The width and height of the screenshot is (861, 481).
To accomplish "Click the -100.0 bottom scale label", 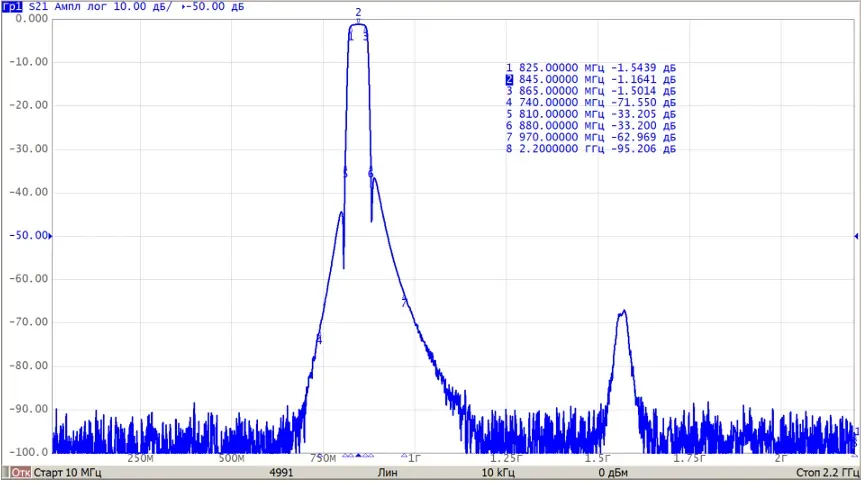I will point(29,452).
